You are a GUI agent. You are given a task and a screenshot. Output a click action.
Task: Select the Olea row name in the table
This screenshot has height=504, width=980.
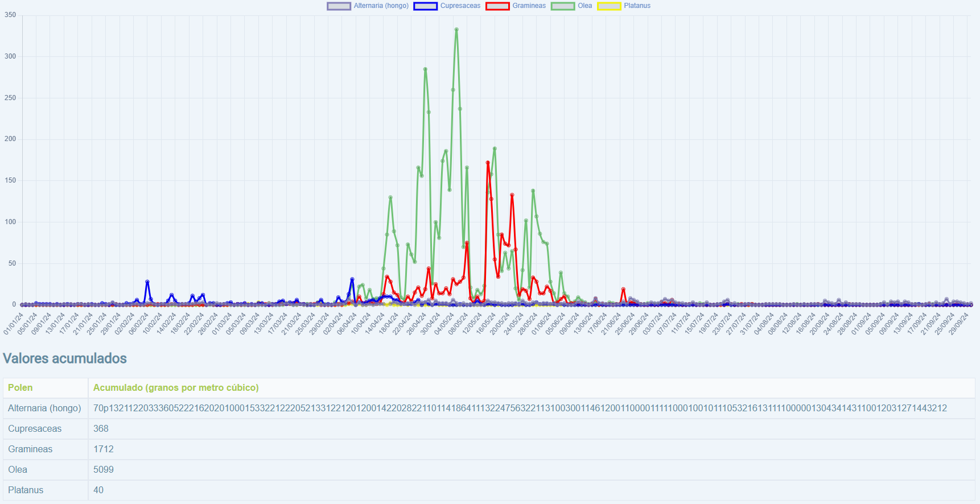[18, 469]
